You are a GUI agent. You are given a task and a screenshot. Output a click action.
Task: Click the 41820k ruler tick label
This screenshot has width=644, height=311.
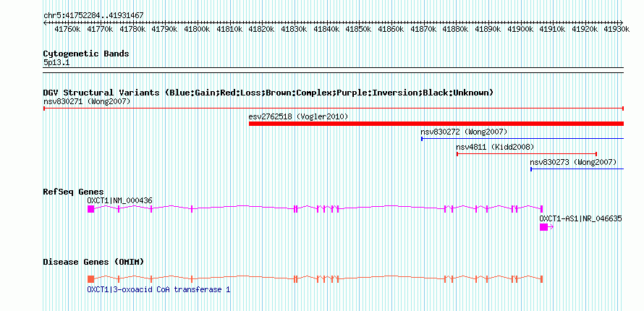pos(261,29)
